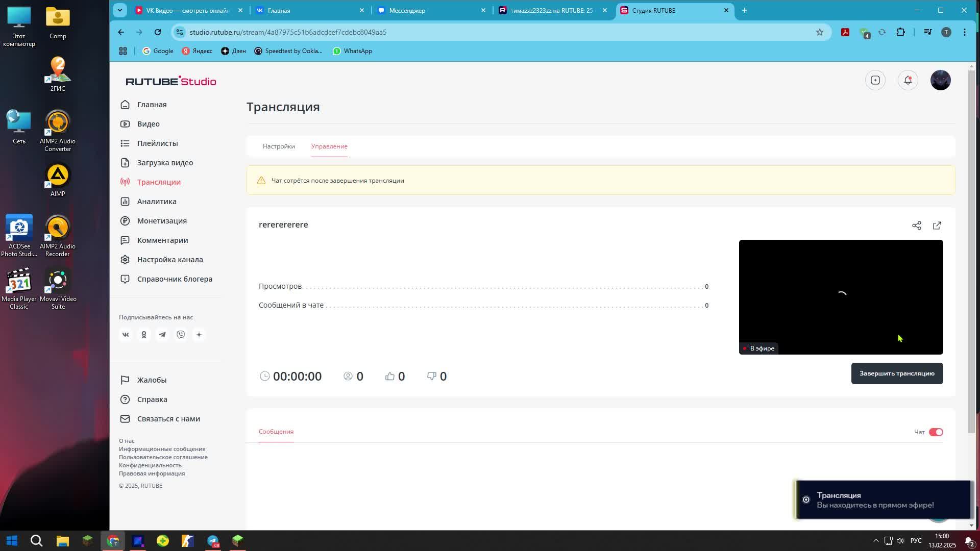Click Завершить трансляцию button
The image size is (980, 551).
point(897,373)
